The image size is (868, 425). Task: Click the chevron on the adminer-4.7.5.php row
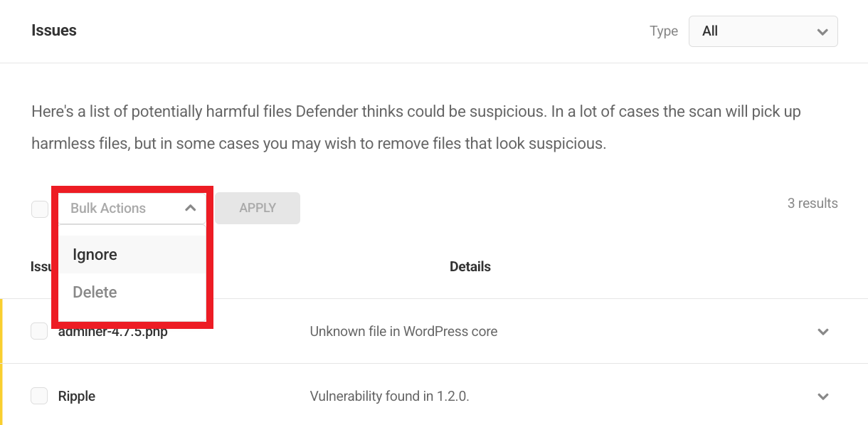tap(823, 332)
